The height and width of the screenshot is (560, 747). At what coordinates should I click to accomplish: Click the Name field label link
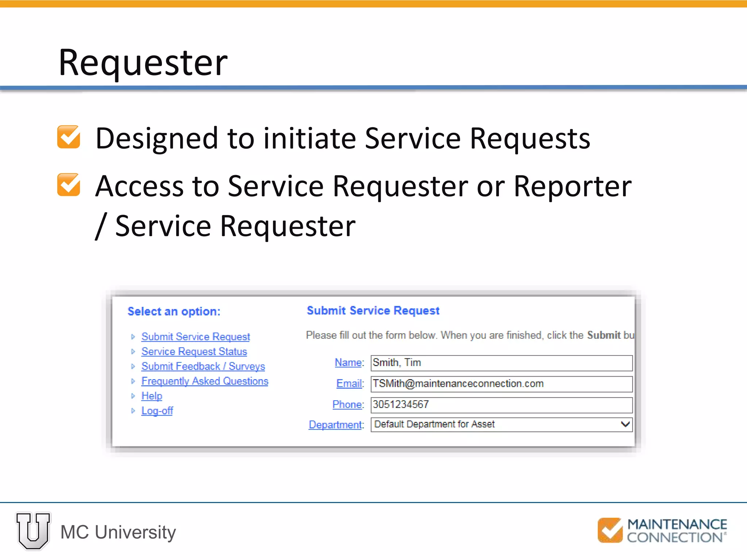coord(349,362)
